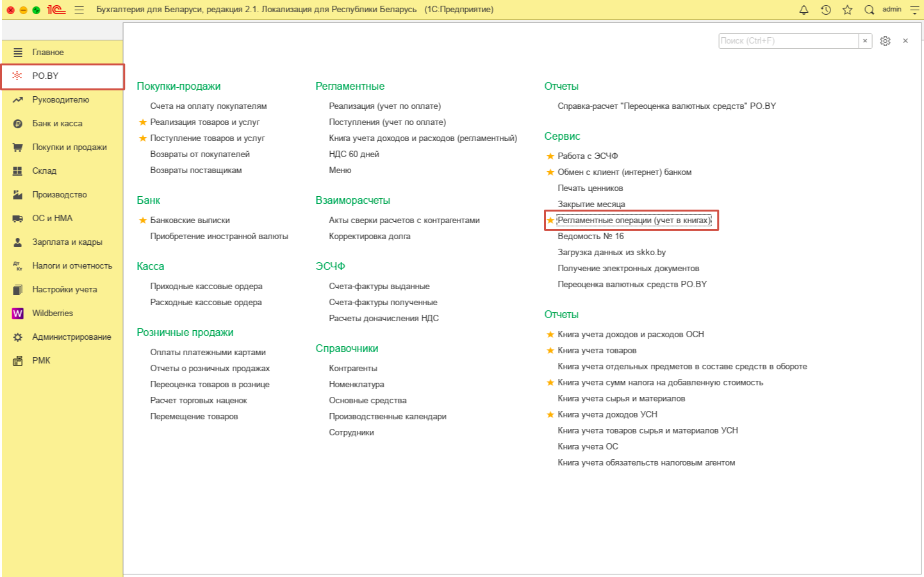Open the main hamburger menu icon
Image resolution: width=924 pixels, height=577 pixels.
click(79, 10)
